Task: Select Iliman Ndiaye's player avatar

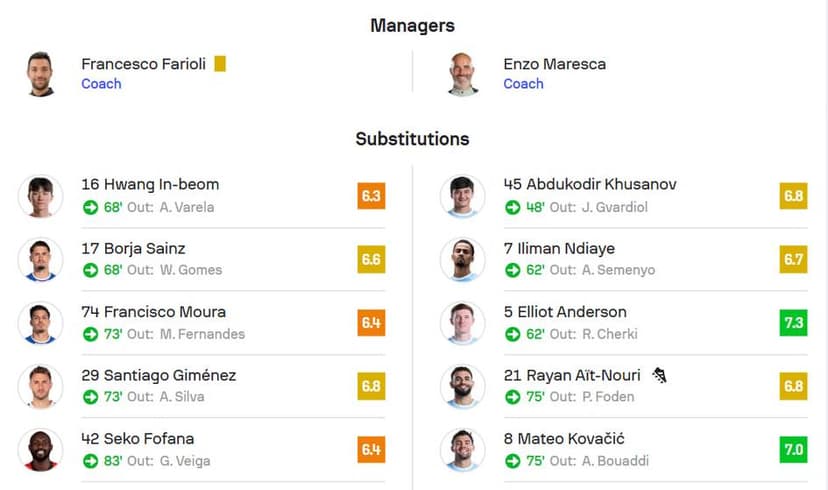Action: 463,260
